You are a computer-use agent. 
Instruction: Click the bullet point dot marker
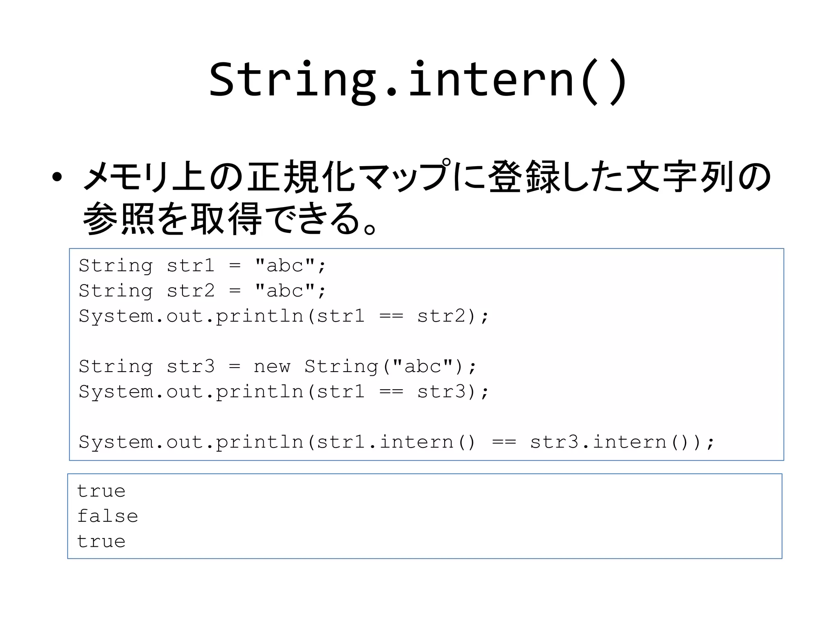57,177
